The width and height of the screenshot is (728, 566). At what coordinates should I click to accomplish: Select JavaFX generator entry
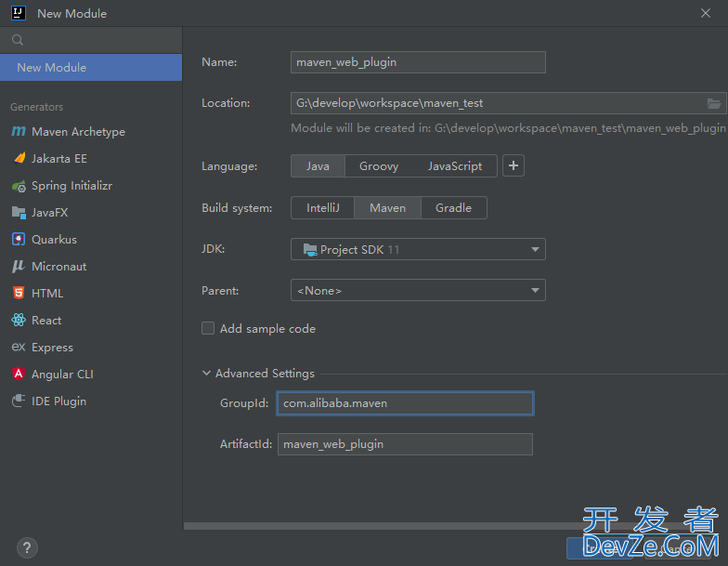point(91,212)
